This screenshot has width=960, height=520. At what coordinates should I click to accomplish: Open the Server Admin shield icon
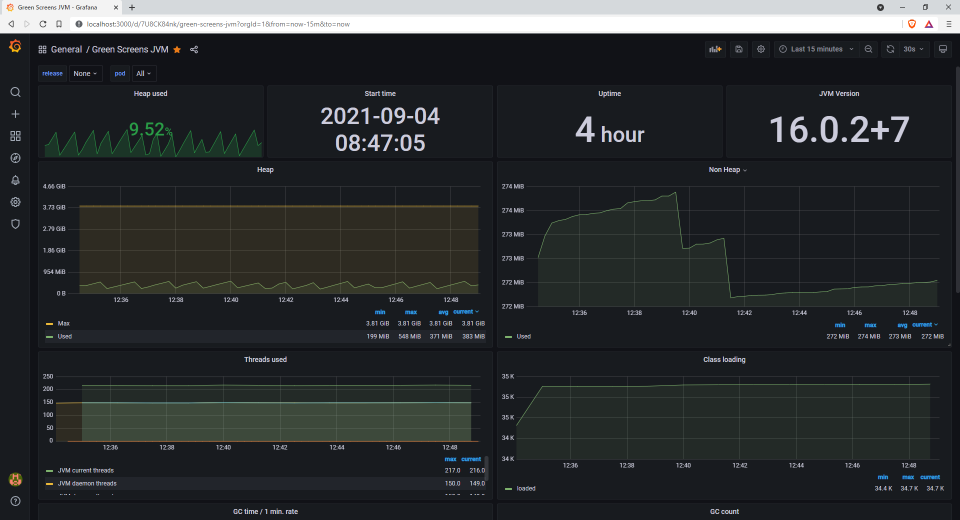(x=15, y=224)
